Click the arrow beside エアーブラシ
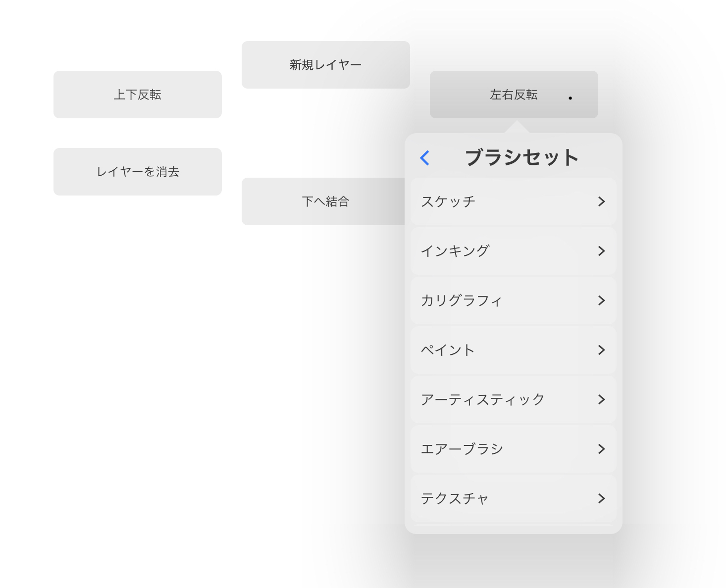Image resolution: width=728 pixels, height=588 pixels. click(601, 449)
